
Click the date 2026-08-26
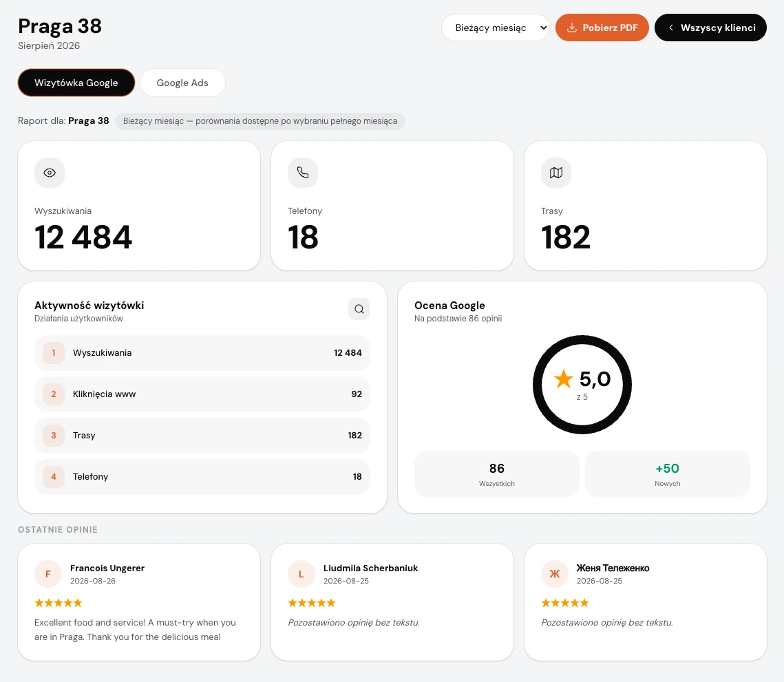point(93,581)
